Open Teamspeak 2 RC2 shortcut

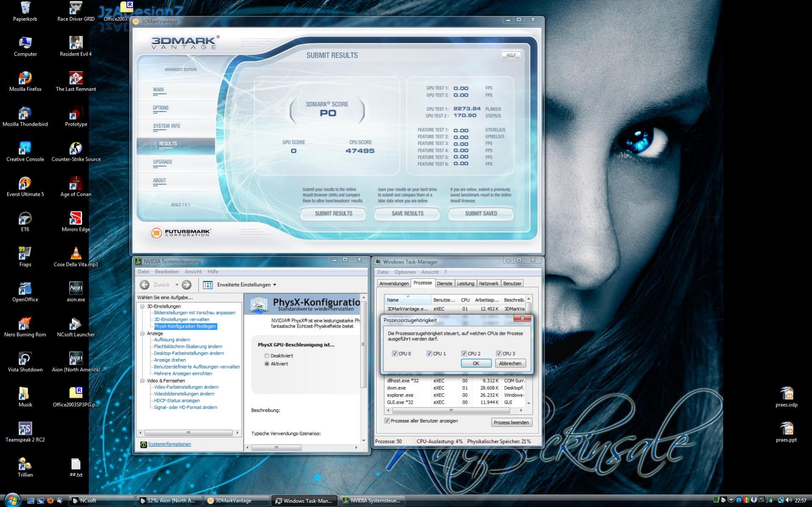pos(25,433)
